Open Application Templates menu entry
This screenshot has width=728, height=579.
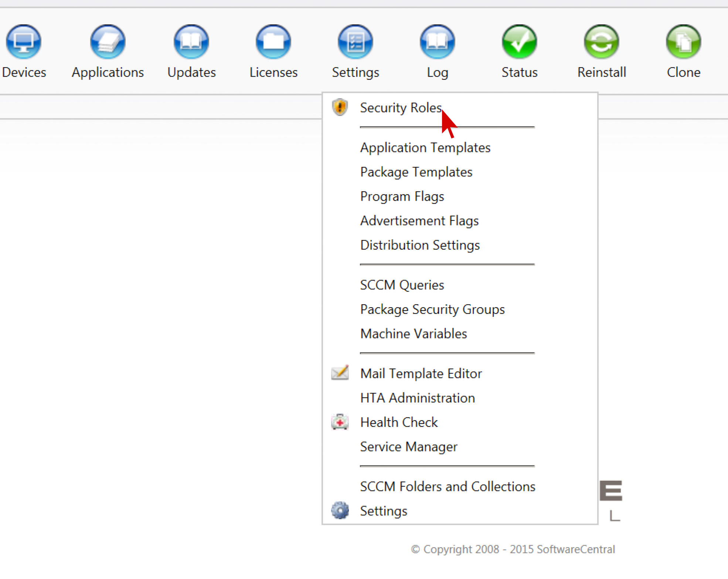coord(425,148)
